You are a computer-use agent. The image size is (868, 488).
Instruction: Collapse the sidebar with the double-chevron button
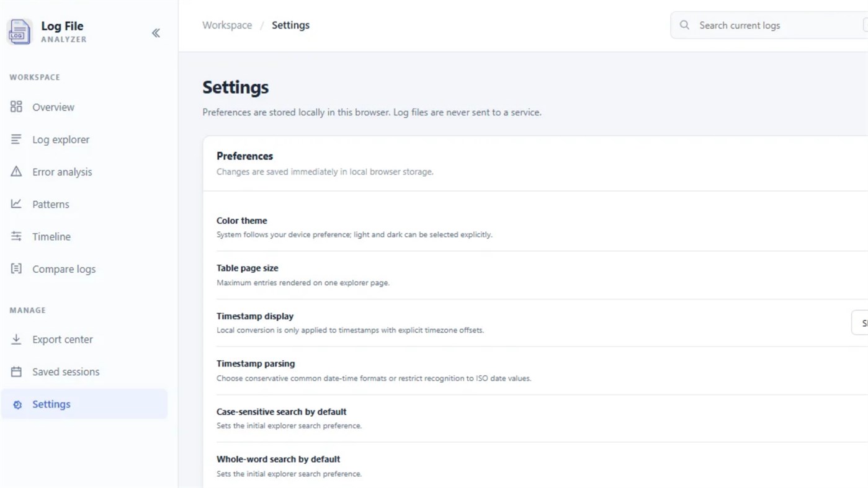point(156,33)
